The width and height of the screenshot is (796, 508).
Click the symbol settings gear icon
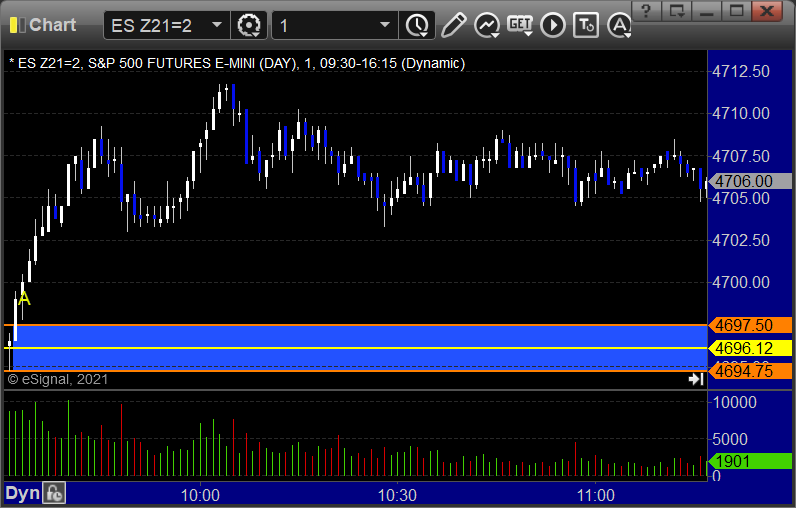(x=249, y=25)
